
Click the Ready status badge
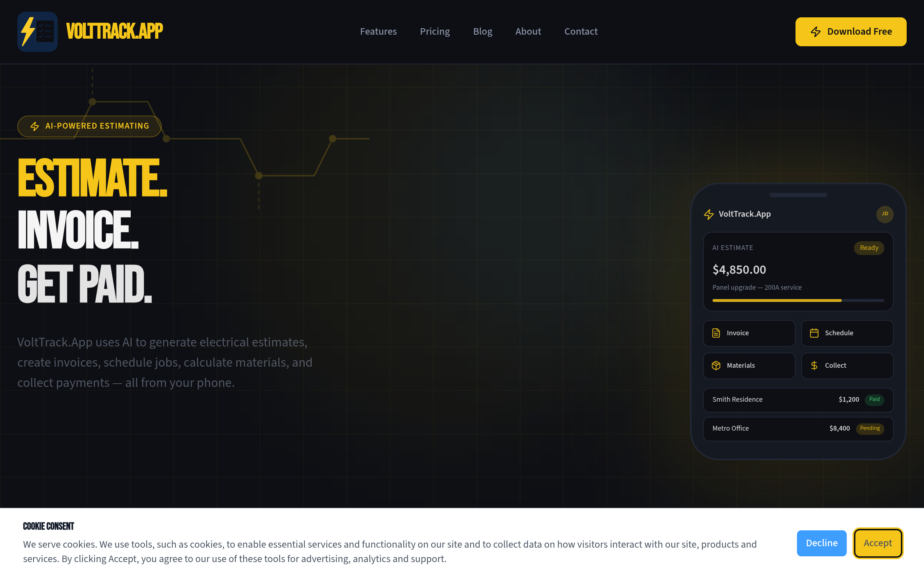[x=869, y=248]
